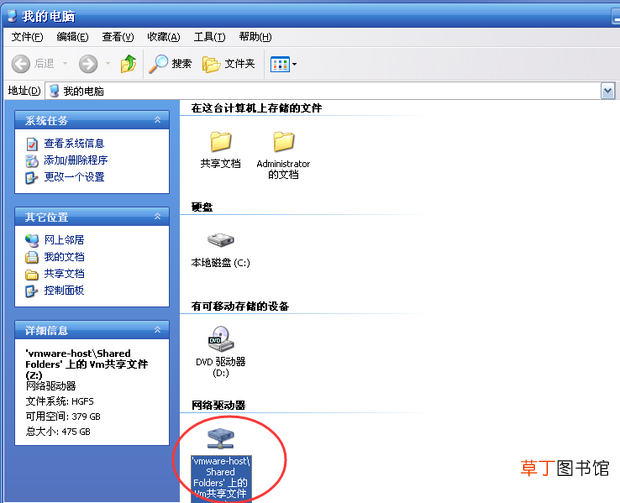Click the Back arrow button
Viewport: 620px width, 503px height.
21,63
